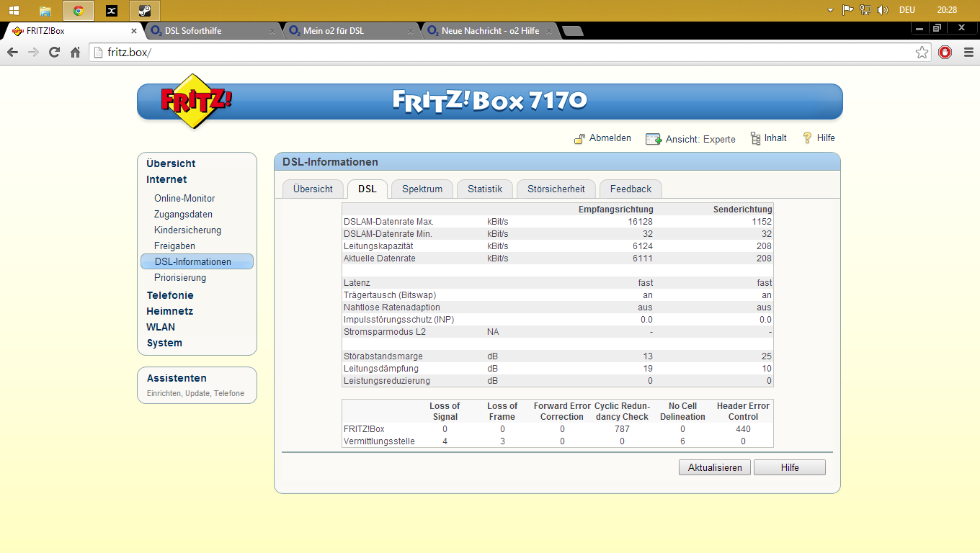Expand the Telefonie sidebar section
Screen dimensions: 980x553
[x=170, y=295]
